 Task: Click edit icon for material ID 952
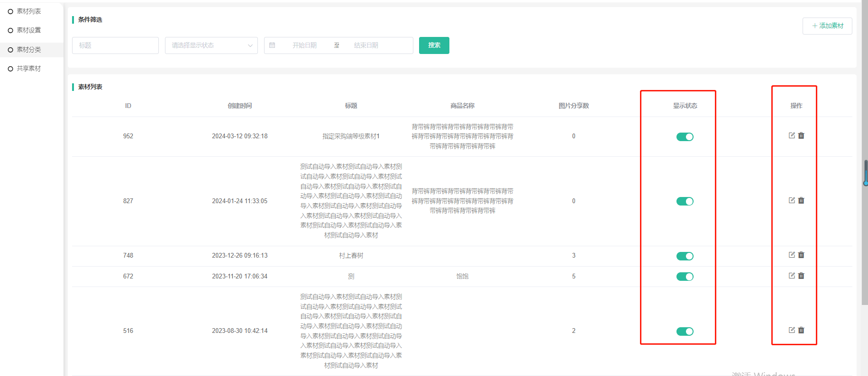791,135
